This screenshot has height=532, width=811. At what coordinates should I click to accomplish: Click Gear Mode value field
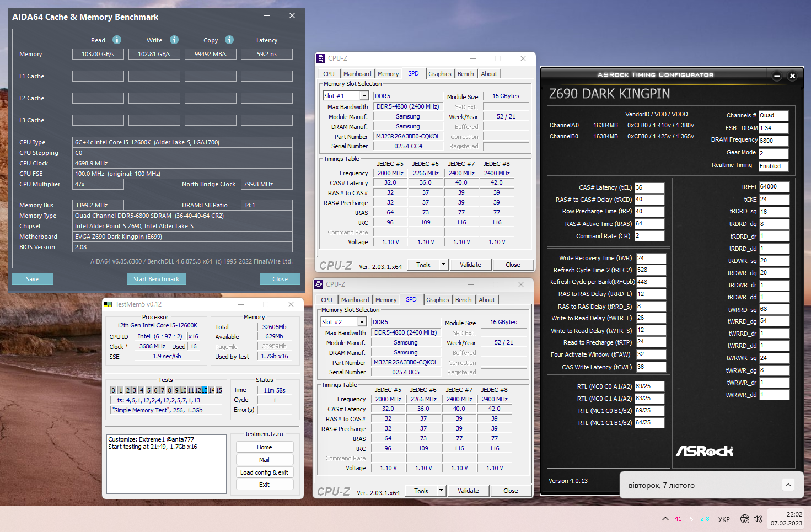(774, 153)
